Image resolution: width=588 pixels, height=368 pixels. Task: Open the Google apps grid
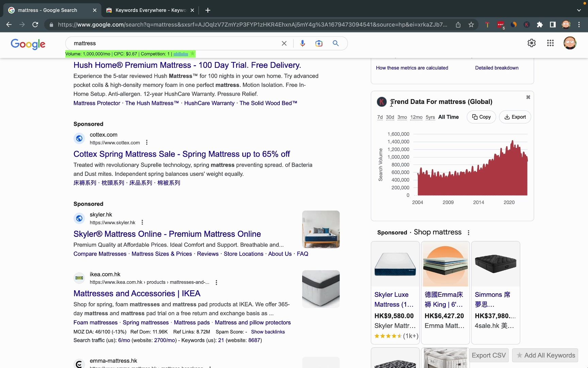click(550, 43)
